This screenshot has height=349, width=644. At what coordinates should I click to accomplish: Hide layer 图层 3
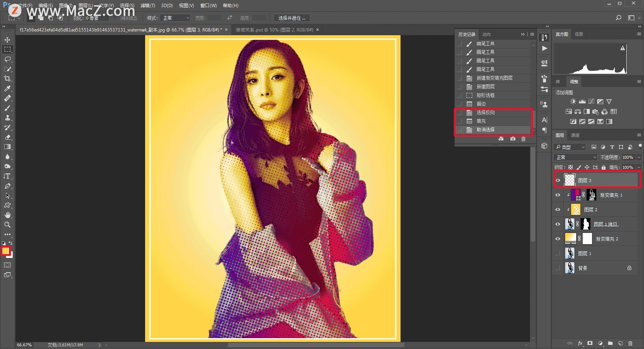point(558,180)
